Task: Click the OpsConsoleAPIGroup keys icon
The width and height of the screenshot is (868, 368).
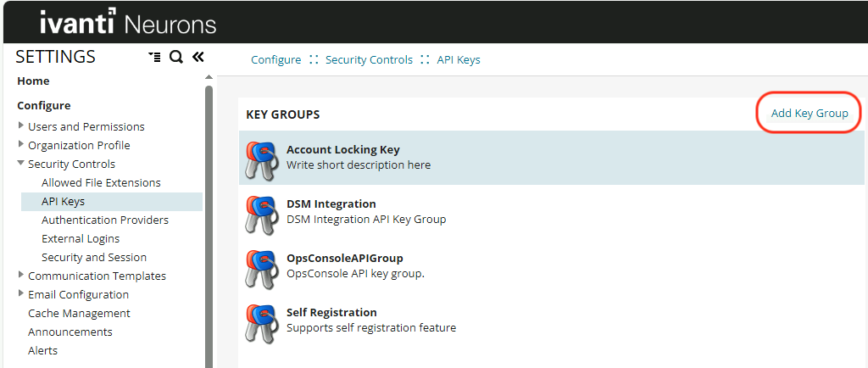Action: click(x=261, y=269)
